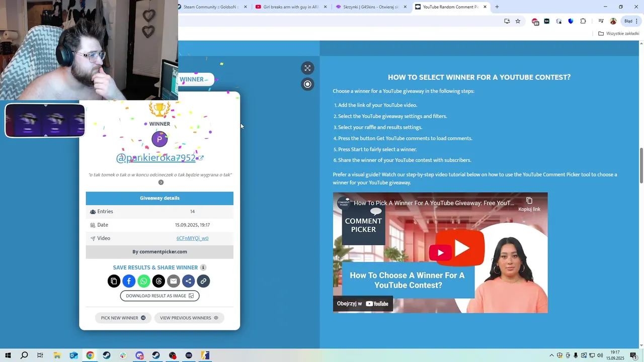Viewport: 644px width, 362px height.
Task: Click the info icon beside Save Results
Action: [203, 267]
